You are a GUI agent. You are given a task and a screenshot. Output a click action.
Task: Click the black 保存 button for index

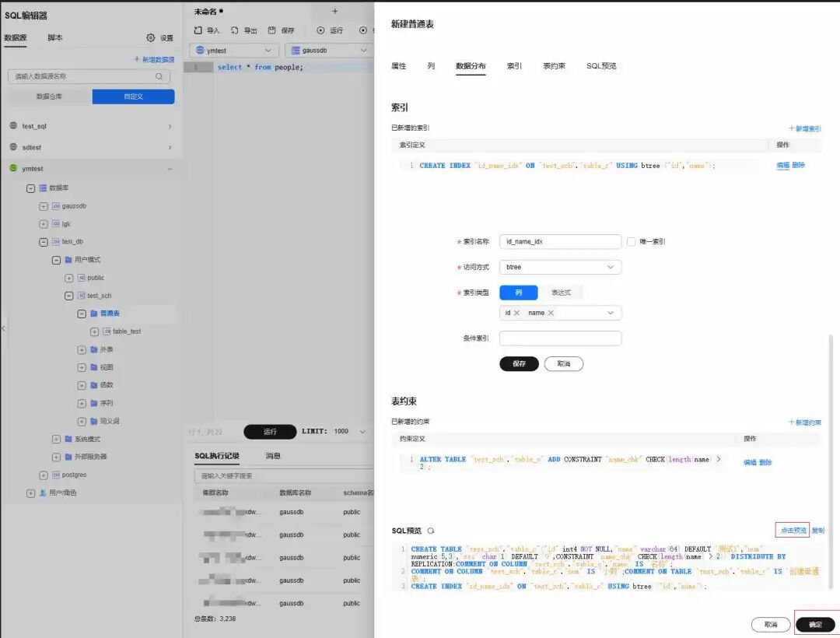click(x=519, y=363)
